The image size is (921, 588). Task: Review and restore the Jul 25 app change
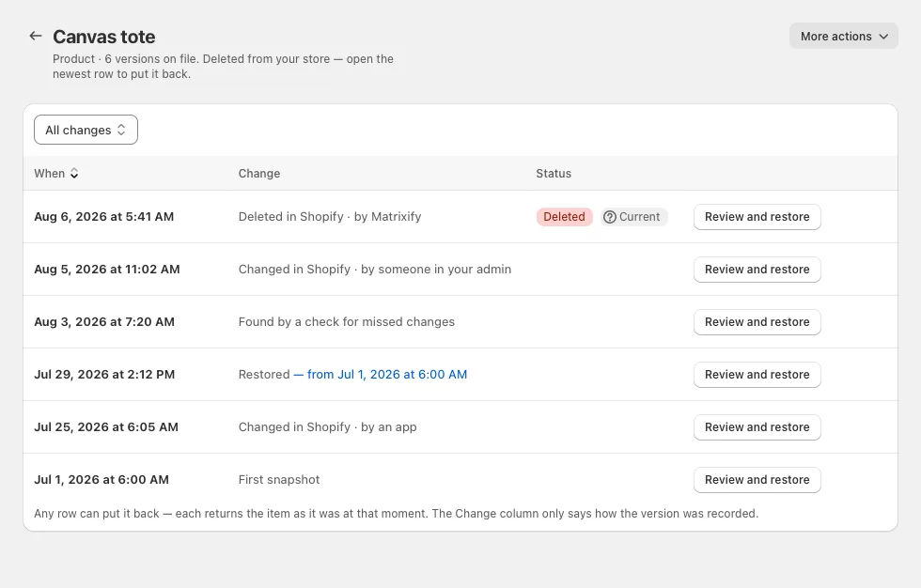pos(757,427)
